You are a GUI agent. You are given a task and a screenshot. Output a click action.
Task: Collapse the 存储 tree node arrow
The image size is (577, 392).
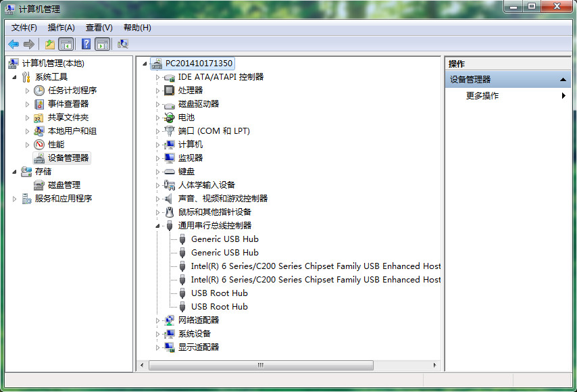click(15, 172)
